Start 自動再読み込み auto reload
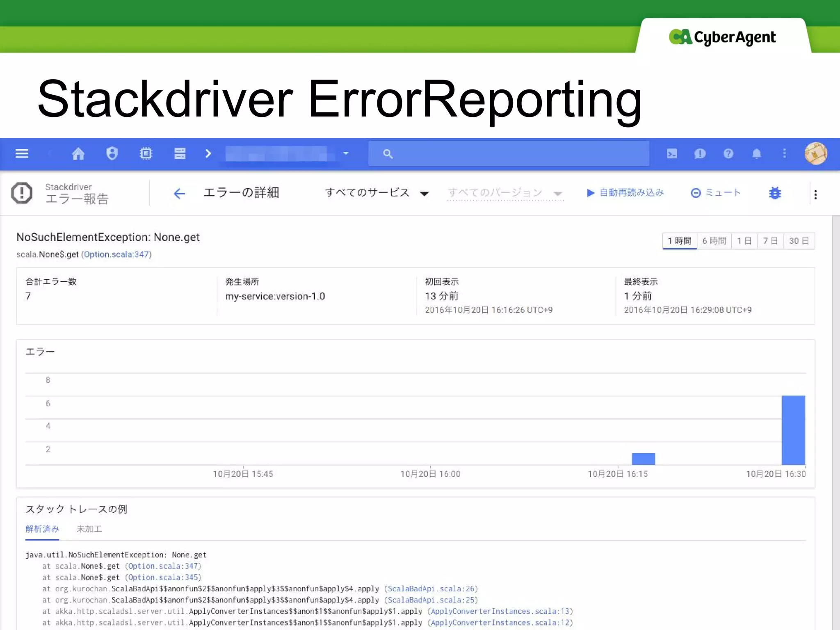Screen dimensions: 840x630 click(625, 193)
